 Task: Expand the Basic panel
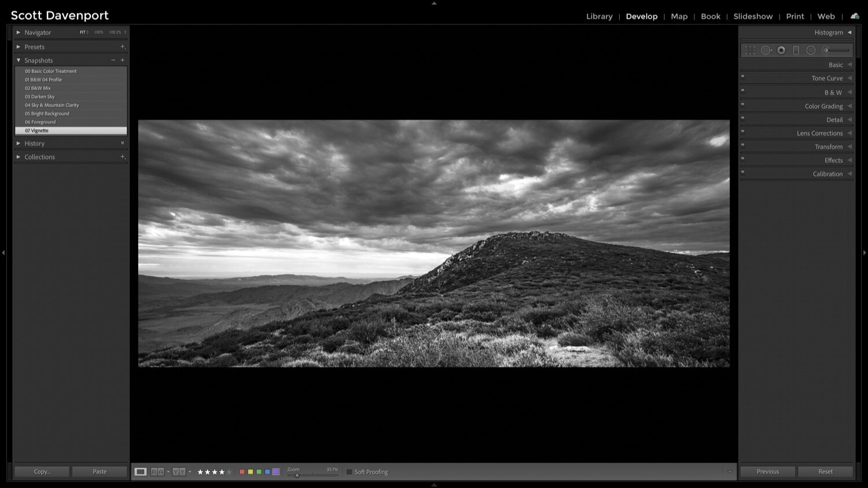pyautogui.click(x=849, y=65)
